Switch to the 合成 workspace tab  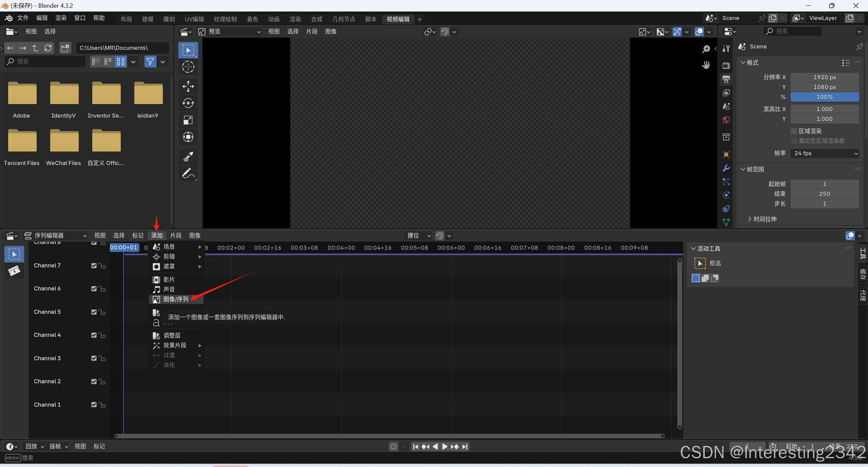316,19
